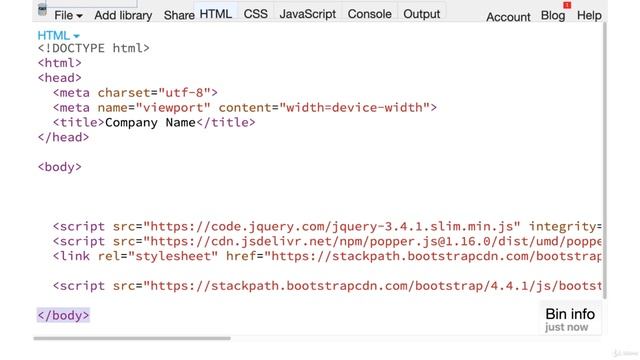This screenshot has width=640, height=360.
Task: Open the Help link
Action: pyautogui.click(x=589, y=16)
